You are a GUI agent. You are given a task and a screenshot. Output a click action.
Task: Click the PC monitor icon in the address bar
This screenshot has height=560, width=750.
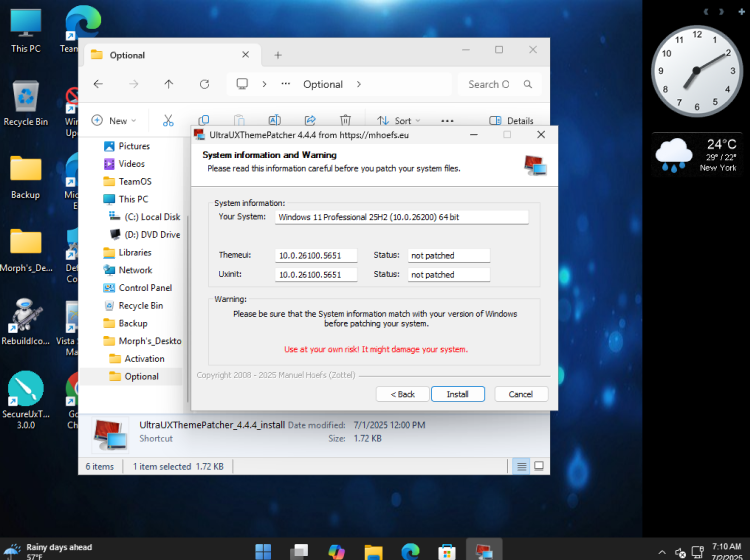coord(242,84)
